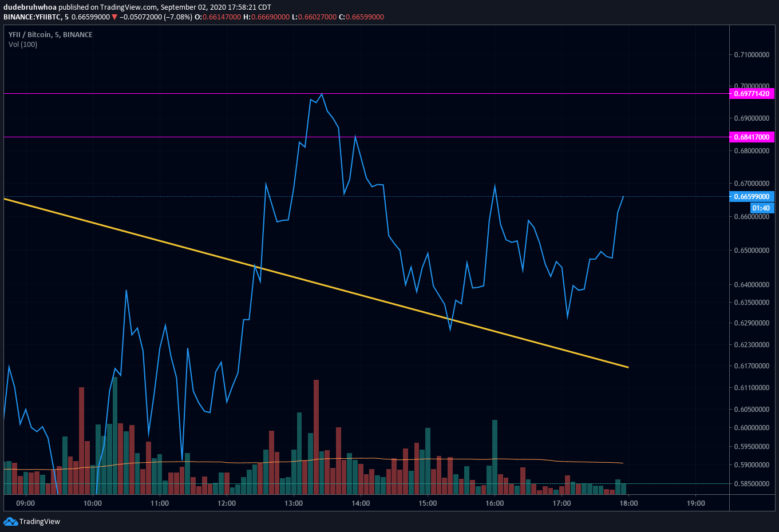779x532 pixels.
Task: Open the TradingView footer link text
Action: (x=39, y=521)
